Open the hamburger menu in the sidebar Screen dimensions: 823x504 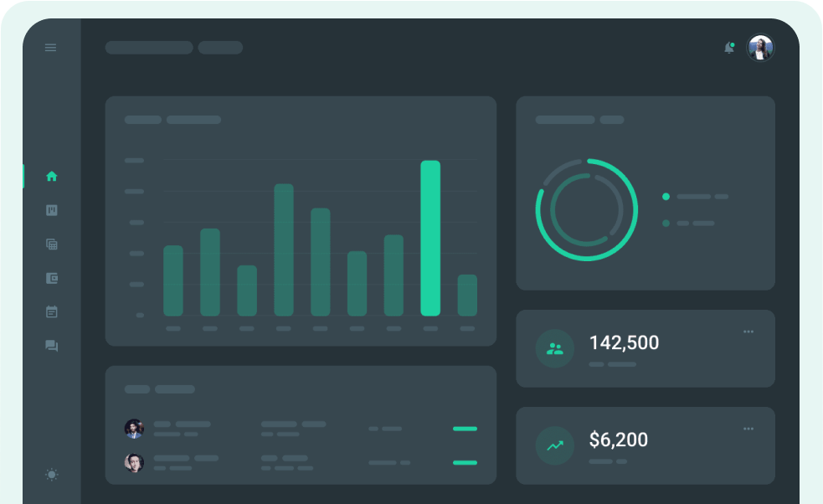(50, 48)
